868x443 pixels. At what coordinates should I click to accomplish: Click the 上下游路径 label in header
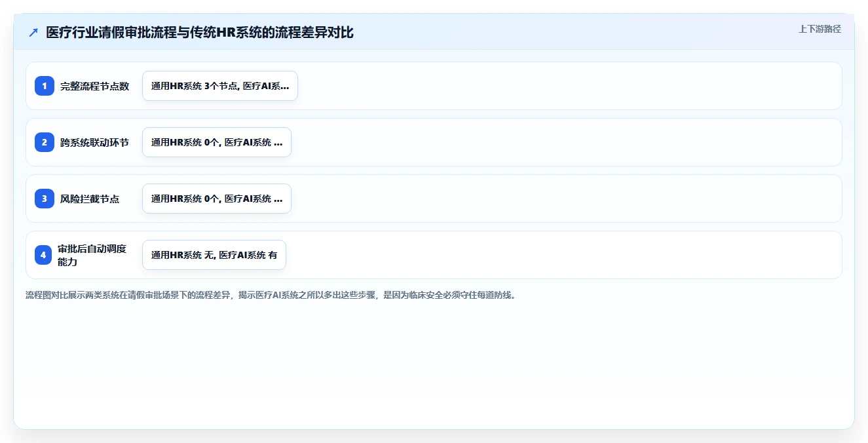click(820, 29)
